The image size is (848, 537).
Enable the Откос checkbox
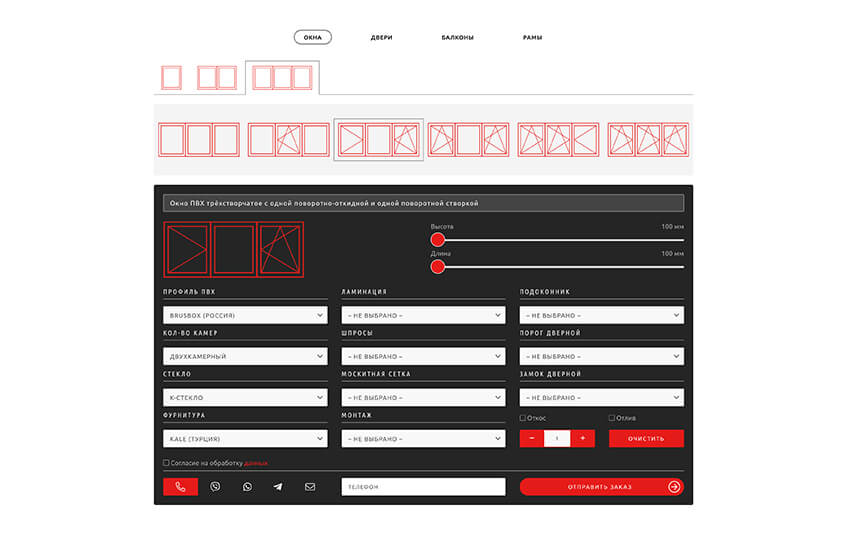[x=524, y=418]
